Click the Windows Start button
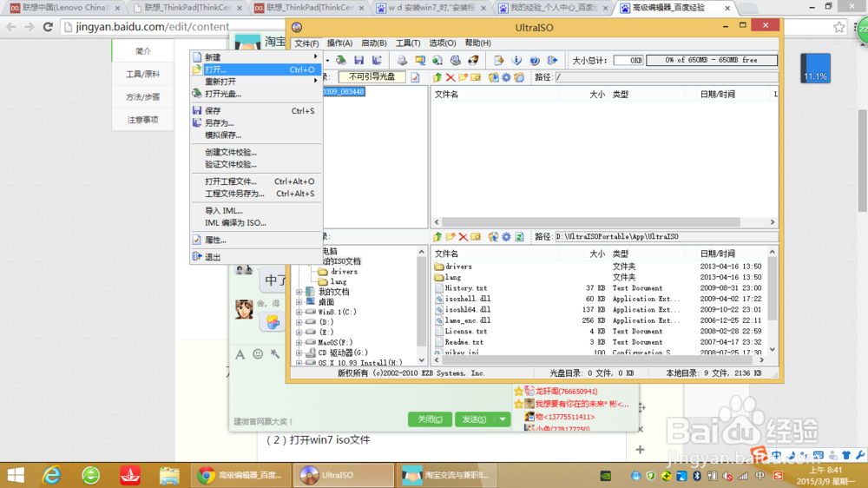Screen dimensions: 868x488 (x=16, y=475)
